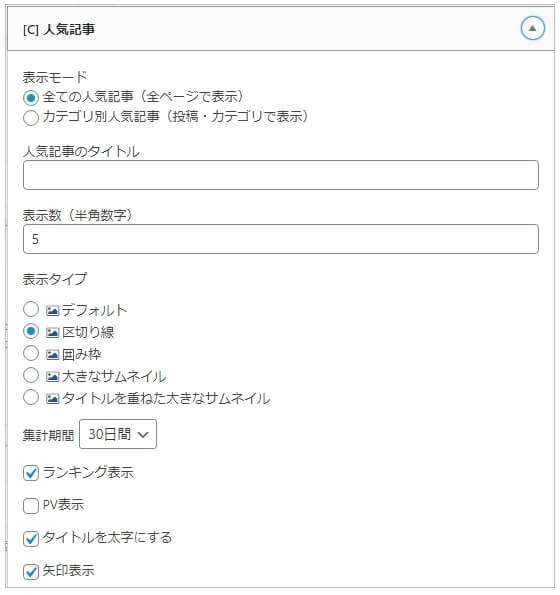Enable the PV表示 checkbox
This screenshot has width=560, height=595.
pyautogui.click(x=31, y=506)
